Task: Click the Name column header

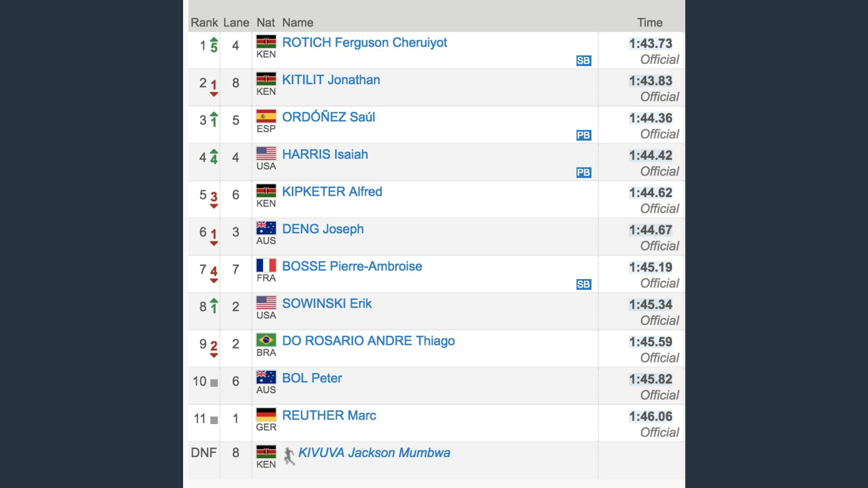Action: (x=298, y=23)
